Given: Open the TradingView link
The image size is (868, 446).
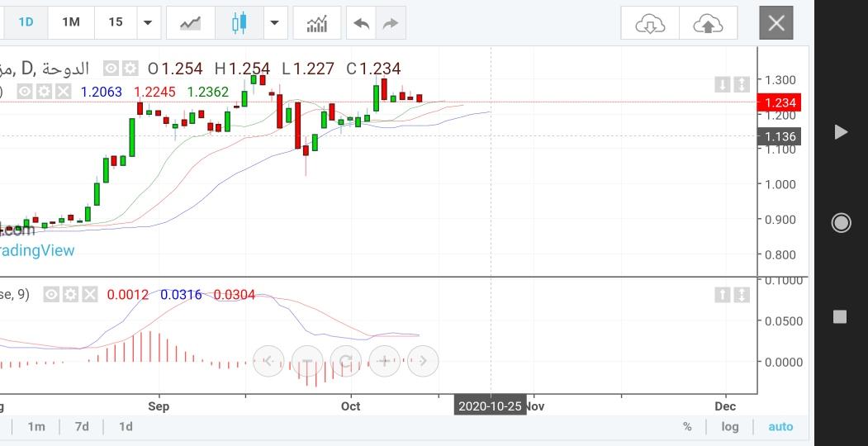Looking at the screenshot, I should pos(36,250).
